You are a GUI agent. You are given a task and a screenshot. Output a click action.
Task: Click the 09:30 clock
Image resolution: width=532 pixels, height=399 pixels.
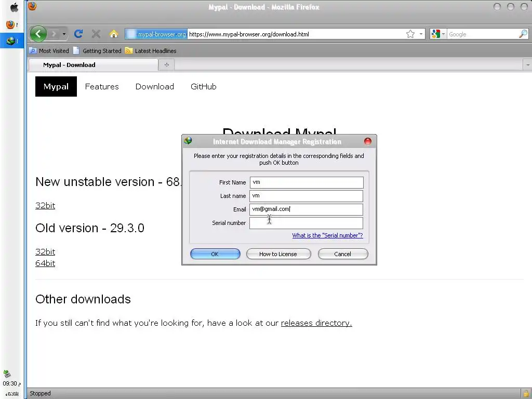click(x=11, y=383)
